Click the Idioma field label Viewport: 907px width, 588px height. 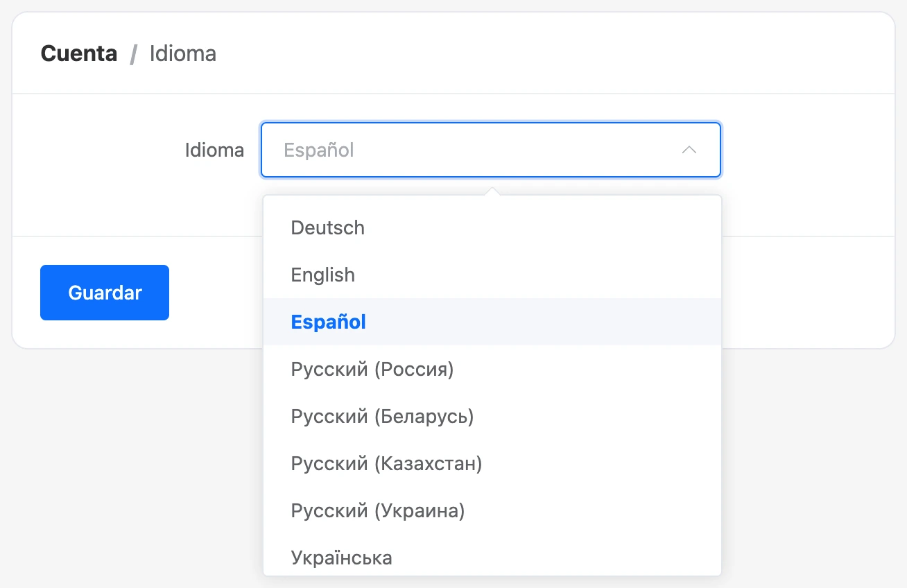(214, 150)
